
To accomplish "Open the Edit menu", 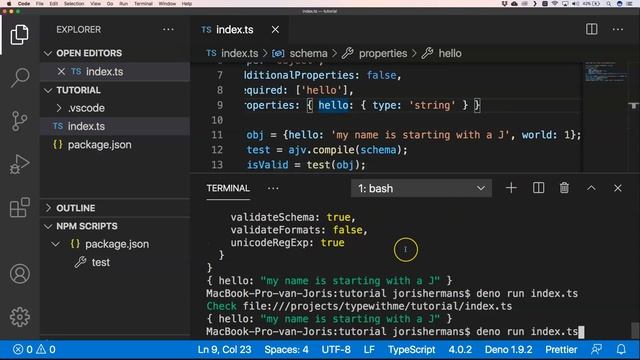I will tap(53, 4).
